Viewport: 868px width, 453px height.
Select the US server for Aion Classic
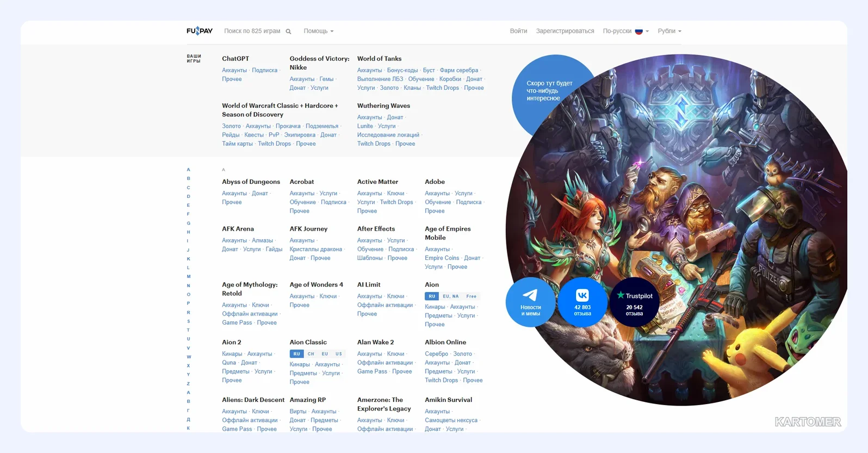[x=339, y=354]
